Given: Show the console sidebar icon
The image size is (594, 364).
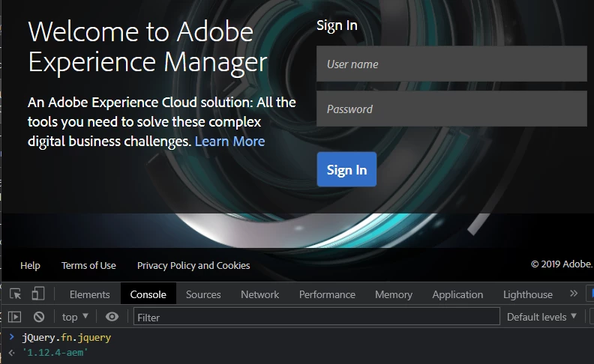Looking at the screenshot, I should pos(14,317).
